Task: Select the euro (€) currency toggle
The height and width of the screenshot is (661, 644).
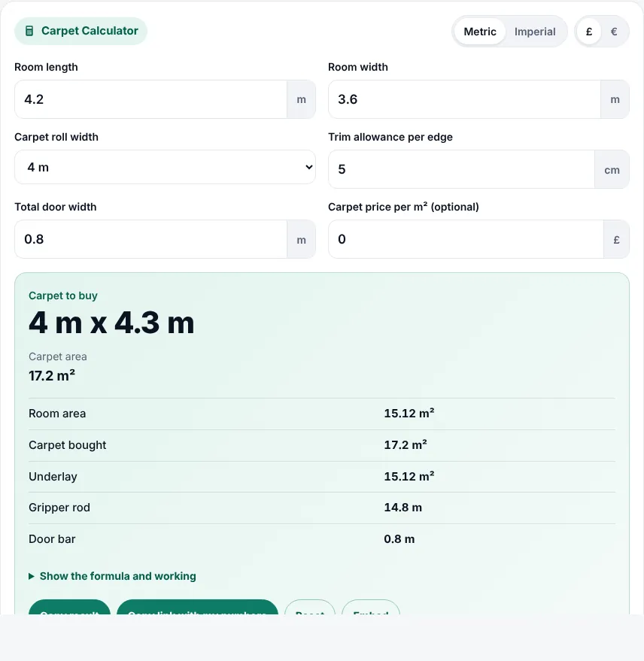Action: point(614,32)
